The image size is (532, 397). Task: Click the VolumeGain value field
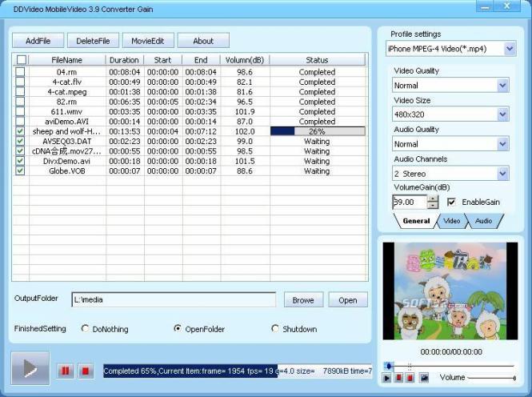pos(409,202)
